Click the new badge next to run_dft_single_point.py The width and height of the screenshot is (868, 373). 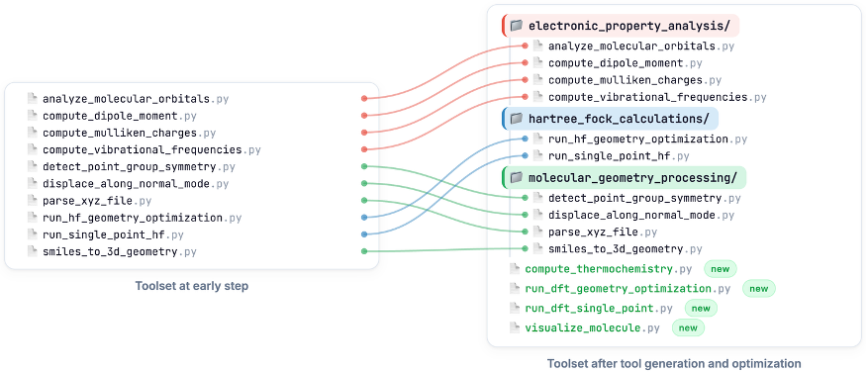pyautogui.click(x=702, y=309)
